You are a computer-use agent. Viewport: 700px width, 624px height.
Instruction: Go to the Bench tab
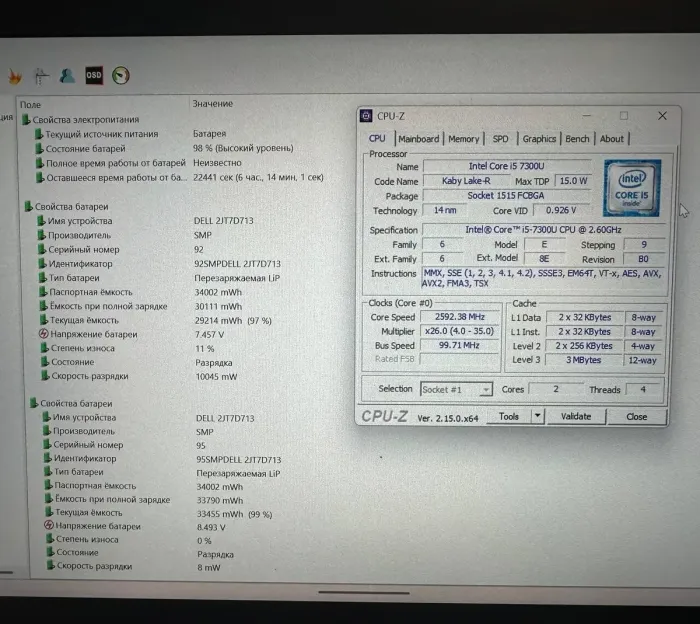click(x=577, y=139)
